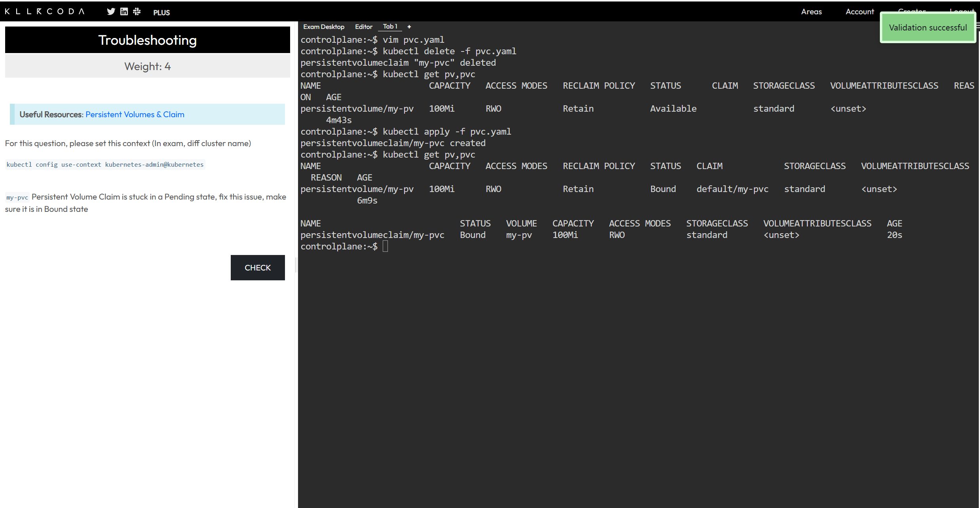
Task: Select terminal Tab 1
Action: 390,27
